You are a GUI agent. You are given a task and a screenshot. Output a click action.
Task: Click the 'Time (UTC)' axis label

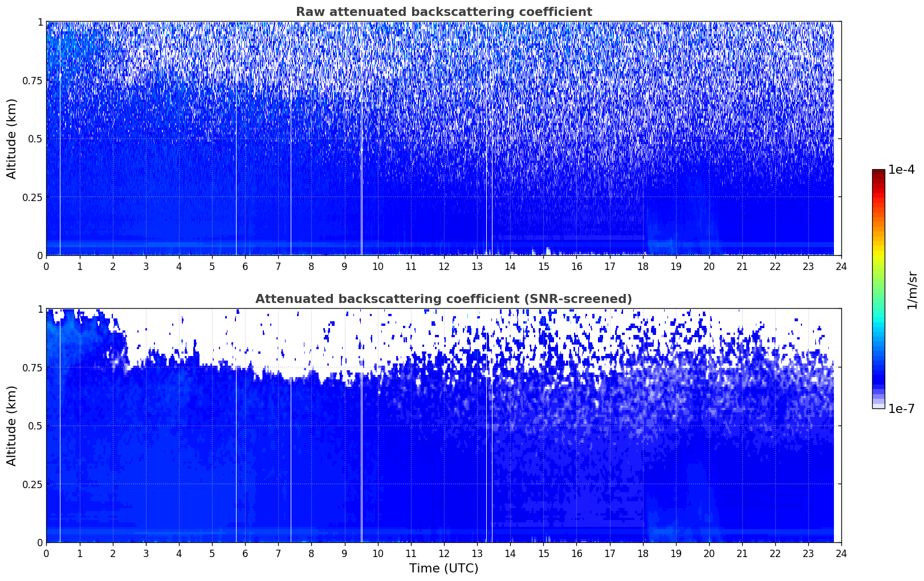pyautogui.click(x=443, y=568)
